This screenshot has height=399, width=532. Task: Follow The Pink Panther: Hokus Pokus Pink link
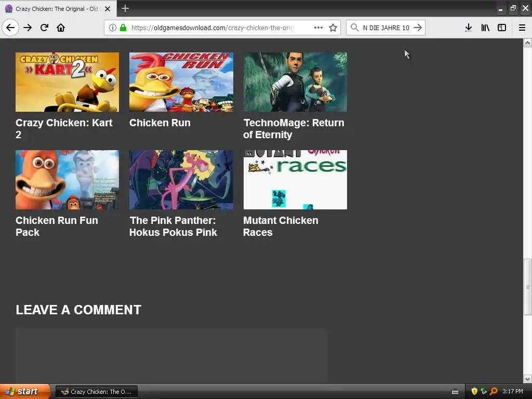[173, 227]
